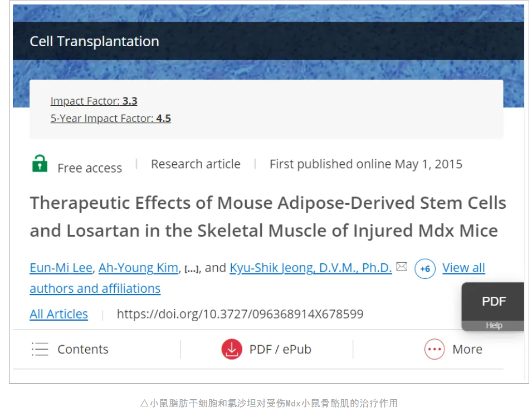Click the red More ellipsis icon

tap(435, 349)
